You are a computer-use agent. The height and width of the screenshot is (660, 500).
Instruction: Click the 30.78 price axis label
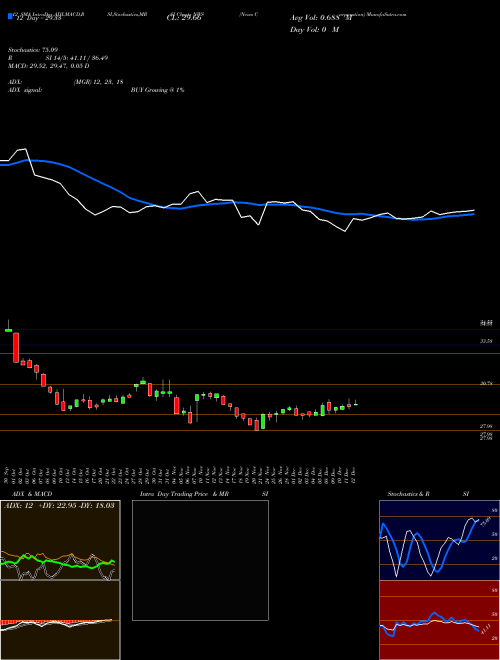pyautogui.click(x=487, y=383)
